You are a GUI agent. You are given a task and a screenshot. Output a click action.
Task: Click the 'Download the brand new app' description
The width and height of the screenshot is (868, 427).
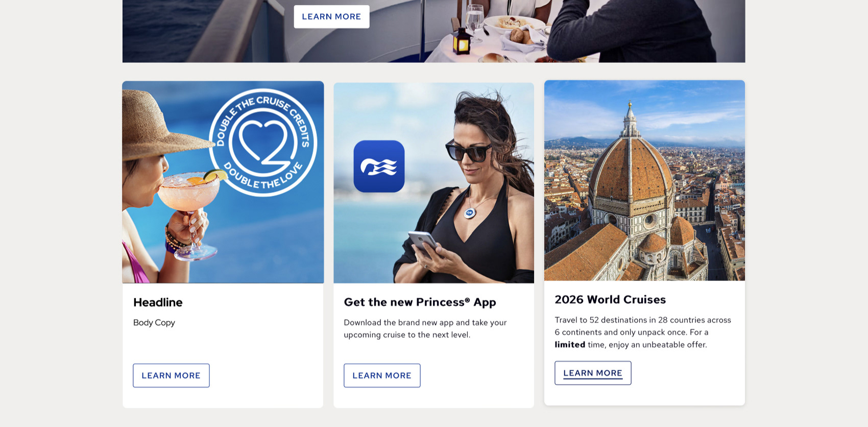click(425, 328)
